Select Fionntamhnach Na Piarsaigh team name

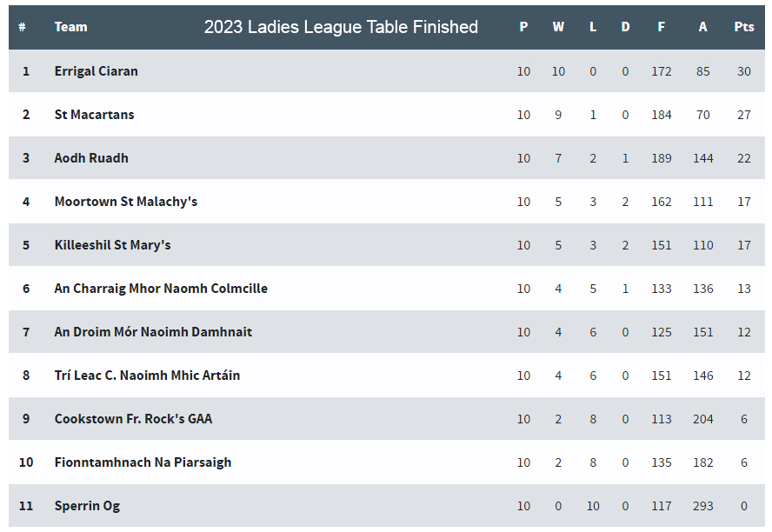(143, 462)
